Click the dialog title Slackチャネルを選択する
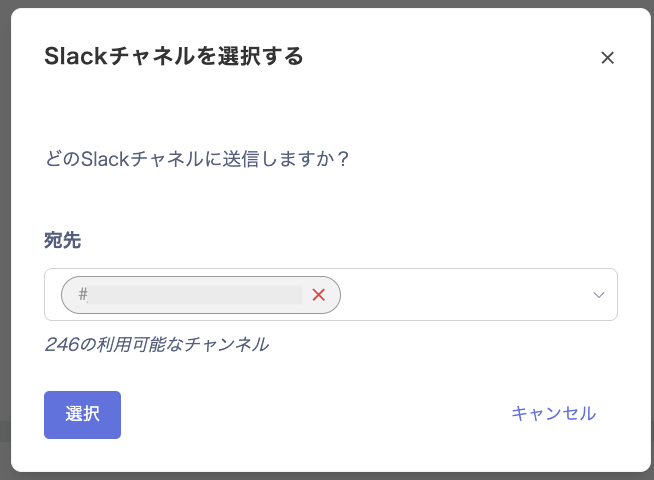This screenshot has height=480, width=654. tap(174, 56)
